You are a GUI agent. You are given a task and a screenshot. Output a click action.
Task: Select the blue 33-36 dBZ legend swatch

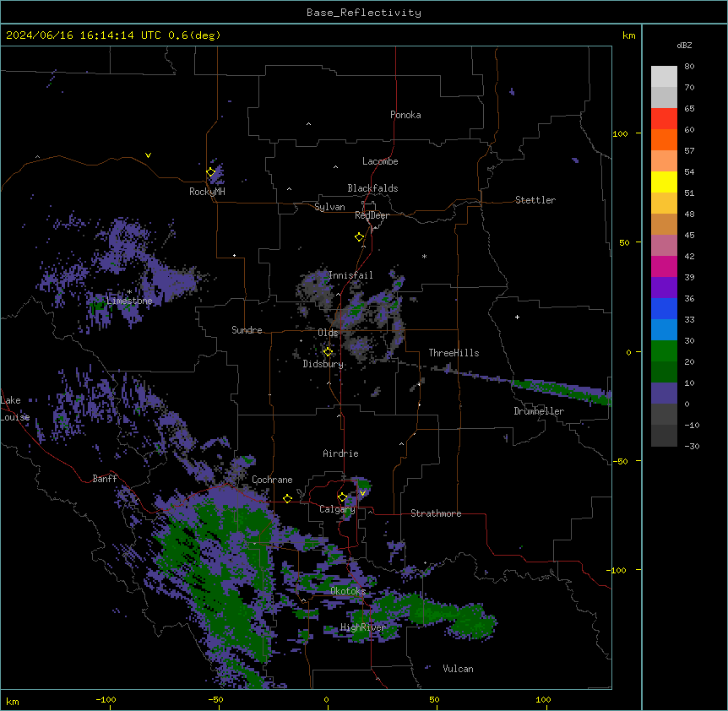[664, 308]
